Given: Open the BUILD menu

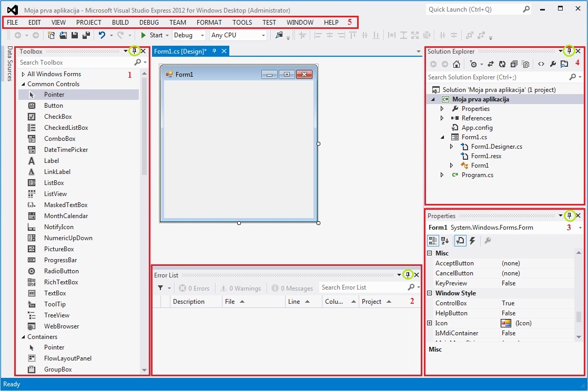Looking at the screenshot, I should tap(120, 23).
